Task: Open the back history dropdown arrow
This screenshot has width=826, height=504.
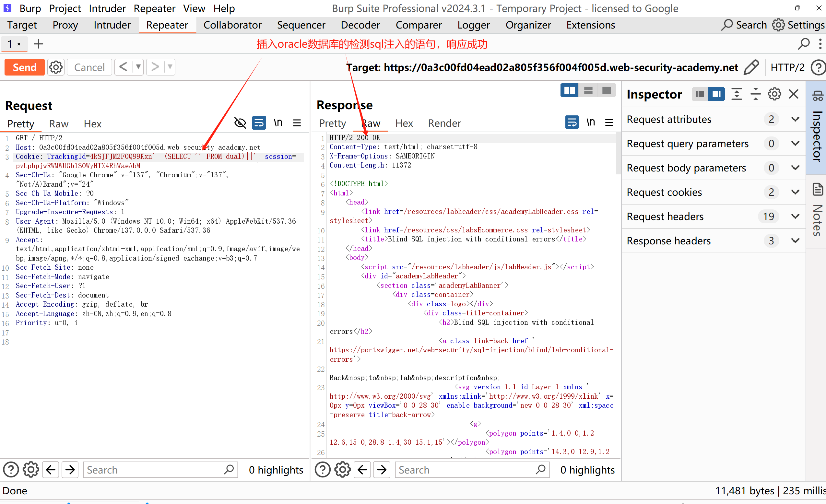Action: click(x=138, y=67)
